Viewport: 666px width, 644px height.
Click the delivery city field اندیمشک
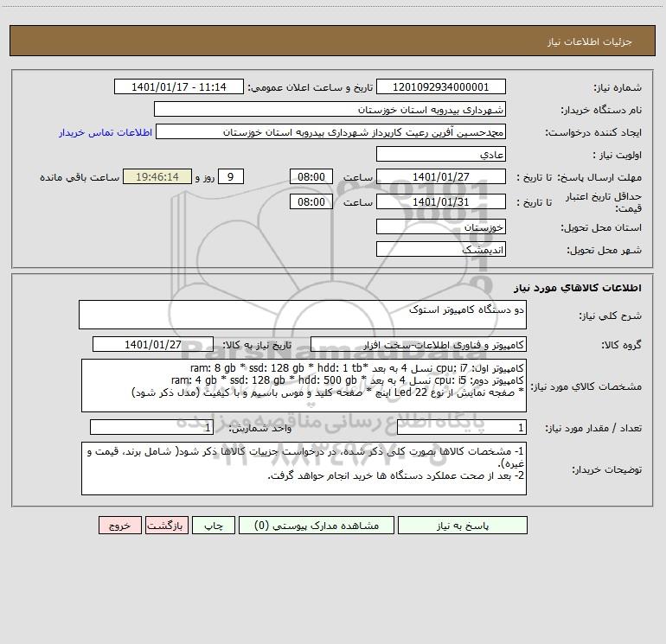click(441, 250)
